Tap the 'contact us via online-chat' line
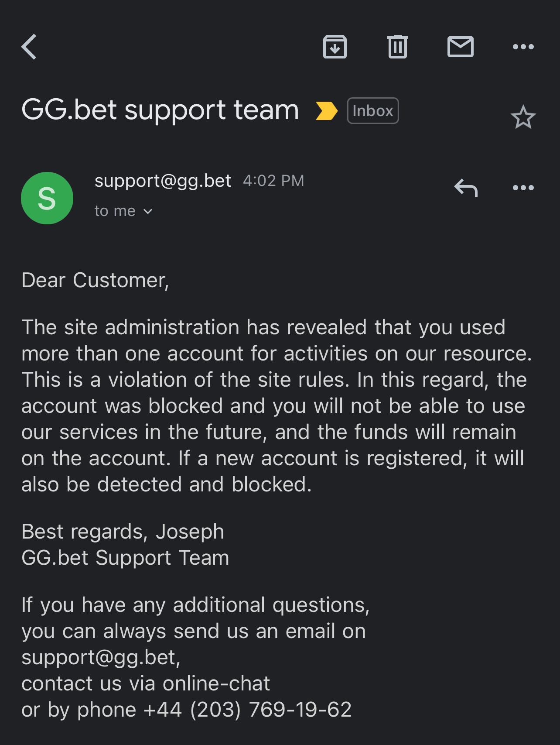560x745 pixels. click(x=146, y=683)
